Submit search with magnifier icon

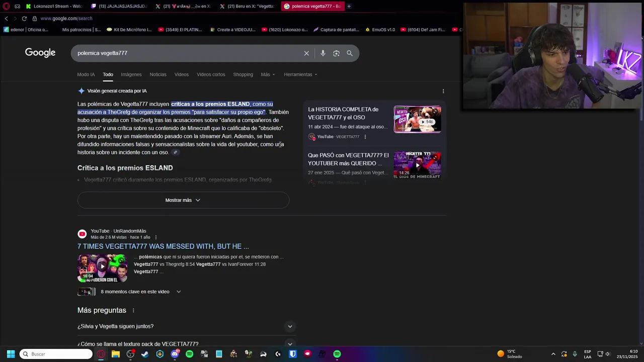pyautogui.click(x=350, y=53)
